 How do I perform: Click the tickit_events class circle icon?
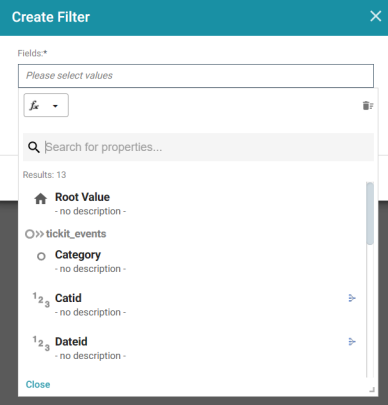pos(30,234)
